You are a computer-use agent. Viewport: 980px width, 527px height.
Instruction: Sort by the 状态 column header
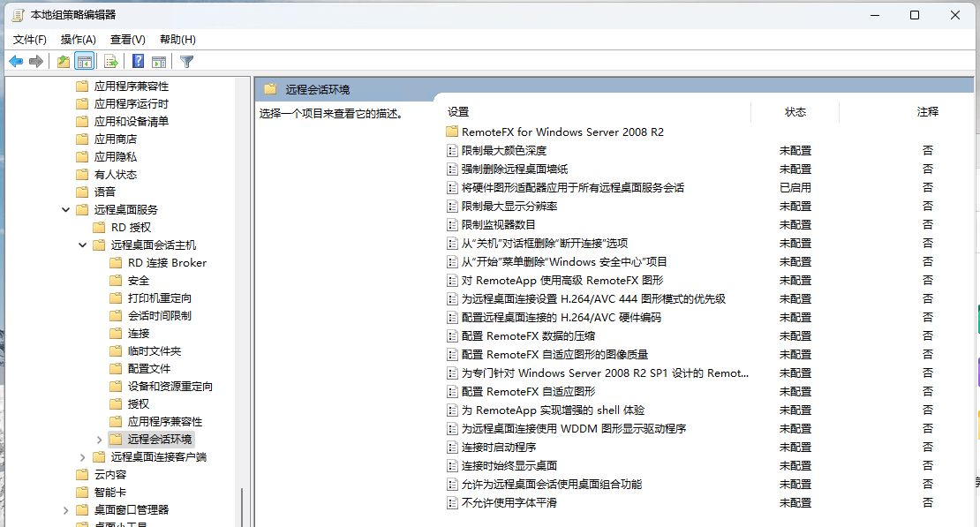click(x=795, y=112)
